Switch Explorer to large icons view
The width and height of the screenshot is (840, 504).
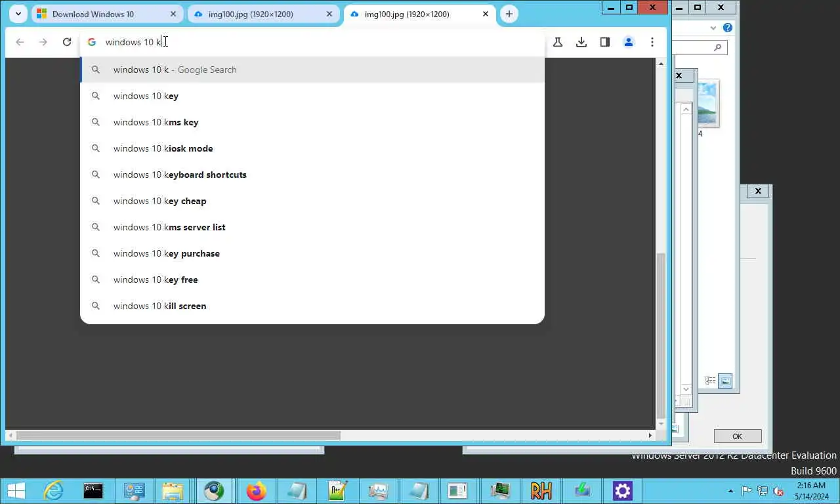click(x=725, y=381)
